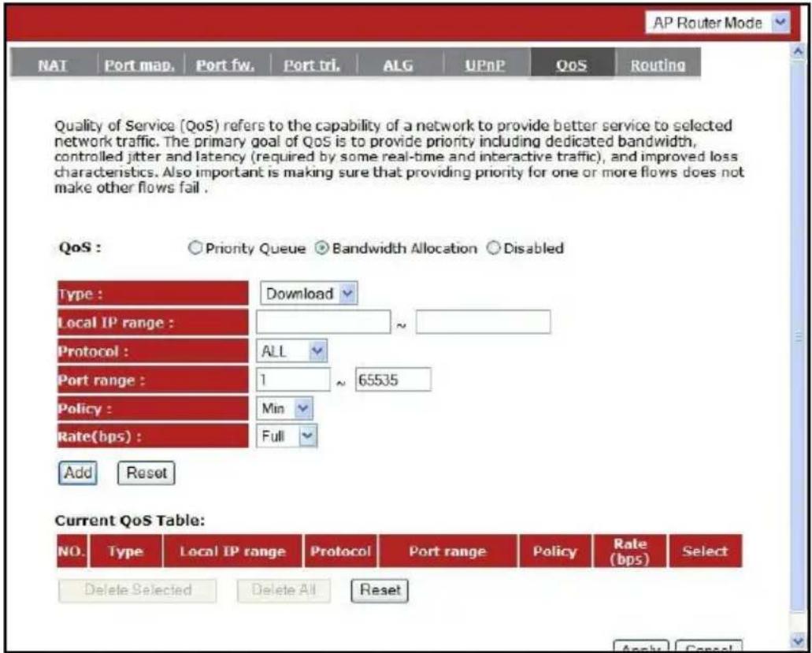This screenshot has height=653, width=812.
Task: Click the Add button
Action: pos(78,473)
